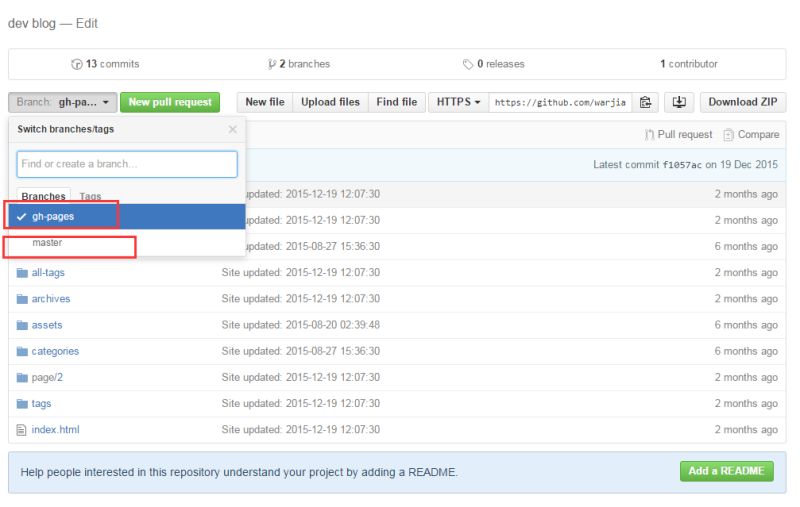Switch to the Tags tab
The width and height of the screenshot is (800, 507).
[x=90, y=196]
